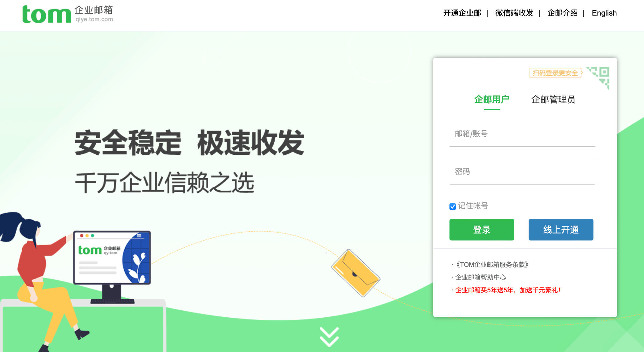This screenshot has width=644, height=352.
Task: Switch to the 企邮管理员 tab
Action: [553, 99]
